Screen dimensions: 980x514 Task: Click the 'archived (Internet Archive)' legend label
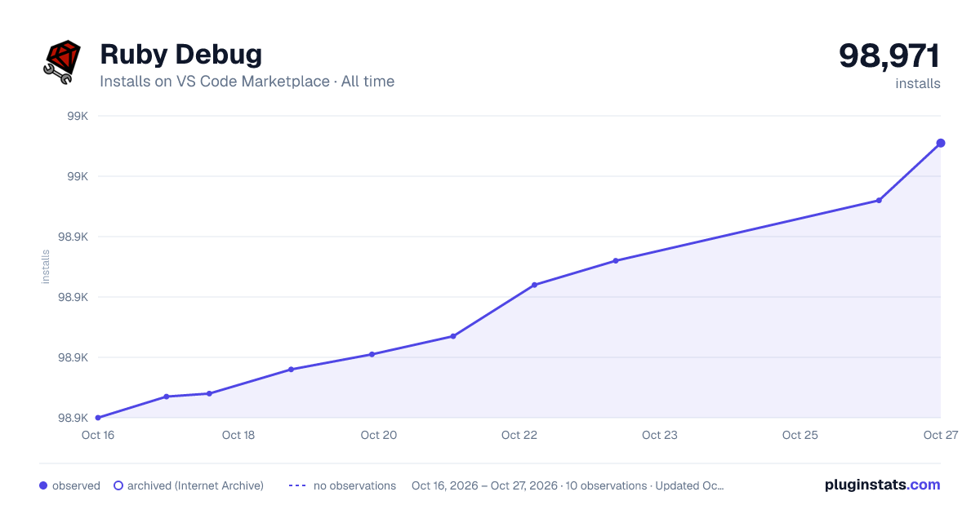(x=195, y=485)
